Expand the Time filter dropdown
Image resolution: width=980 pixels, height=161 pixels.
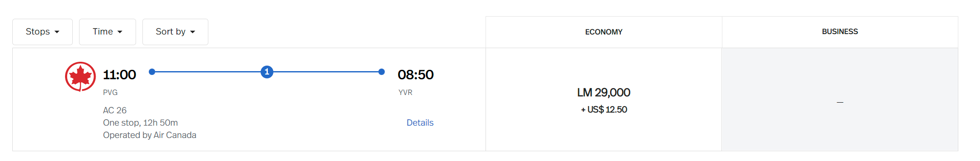coord(108,32)
